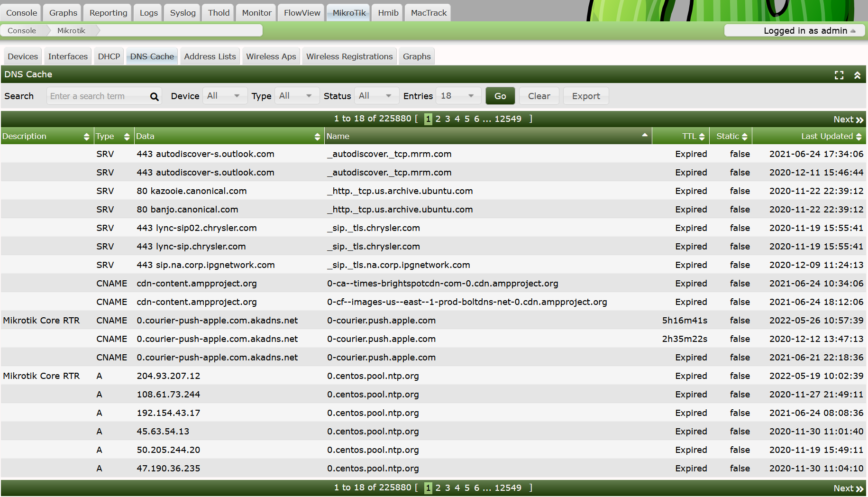
Task: Open the Graphs main tab
Action: point(63,13)
